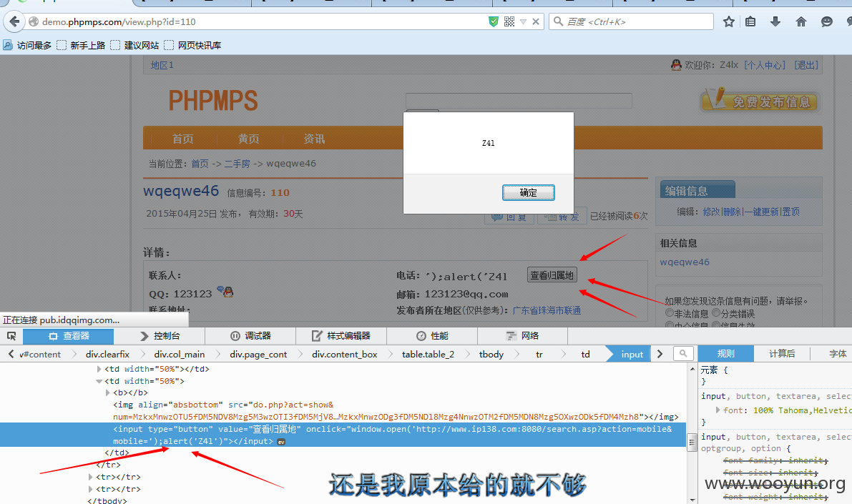Open the bookmarks list icon

point(750,21)
